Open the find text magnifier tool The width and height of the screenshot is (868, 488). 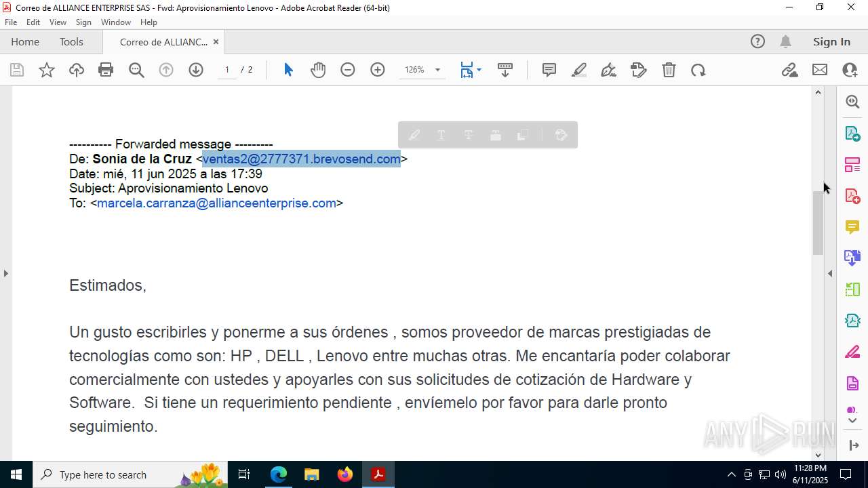[136, 70]
